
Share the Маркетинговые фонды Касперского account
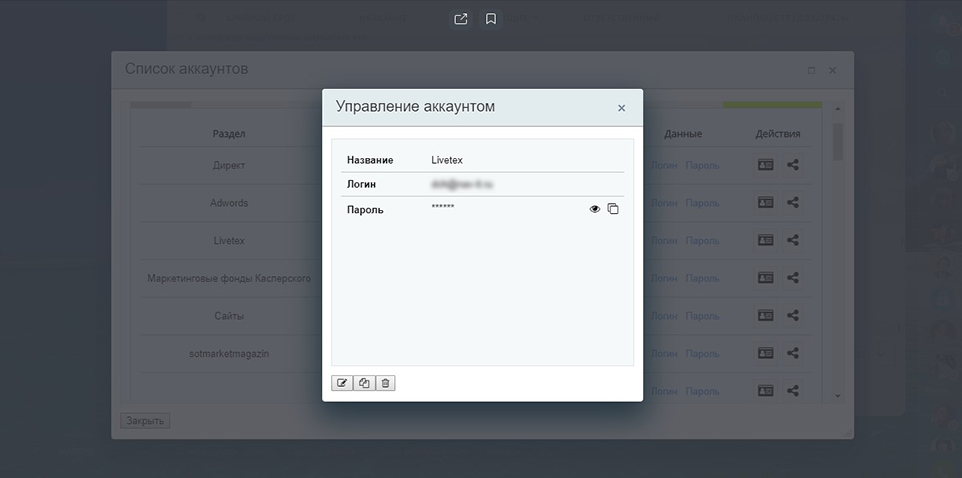coord(793,278)
